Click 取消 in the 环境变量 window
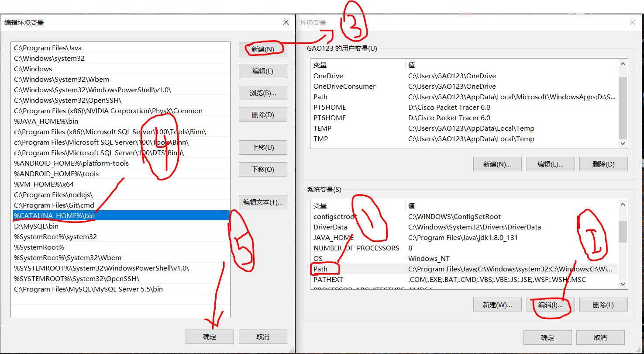Screen dimensions: 644x354 coord(600,337)
